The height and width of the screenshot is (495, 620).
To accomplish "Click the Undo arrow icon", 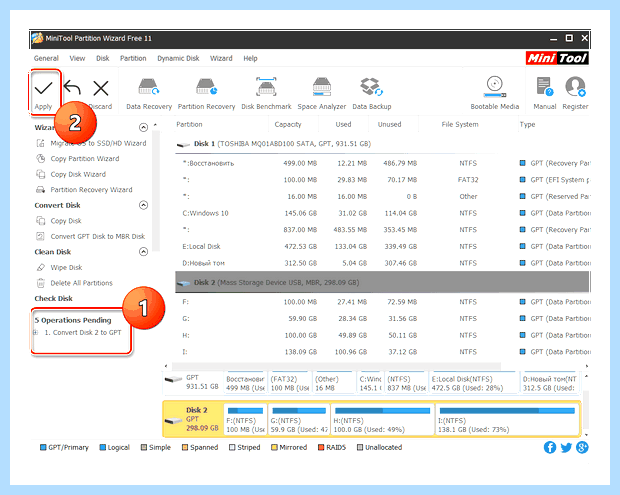I will [72, 88].
